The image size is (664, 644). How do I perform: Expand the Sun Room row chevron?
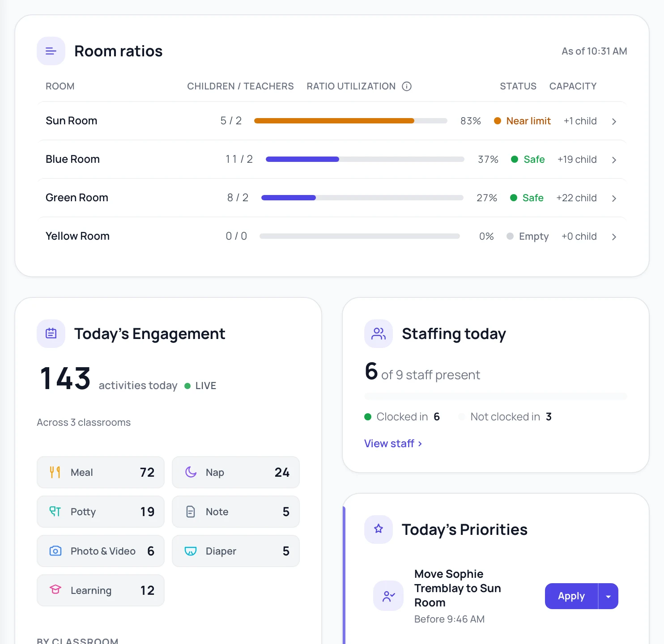(x=614, y=121)
